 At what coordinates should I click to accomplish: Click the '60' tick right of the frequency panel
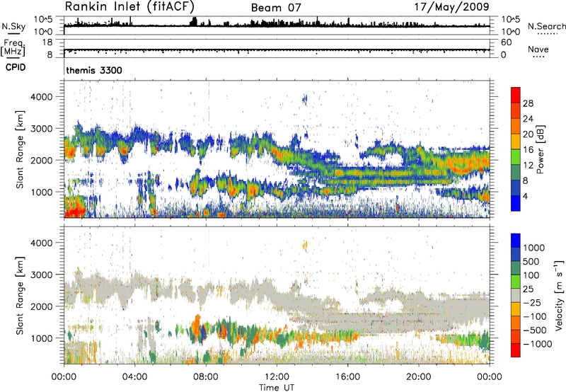tap(506, 42)
